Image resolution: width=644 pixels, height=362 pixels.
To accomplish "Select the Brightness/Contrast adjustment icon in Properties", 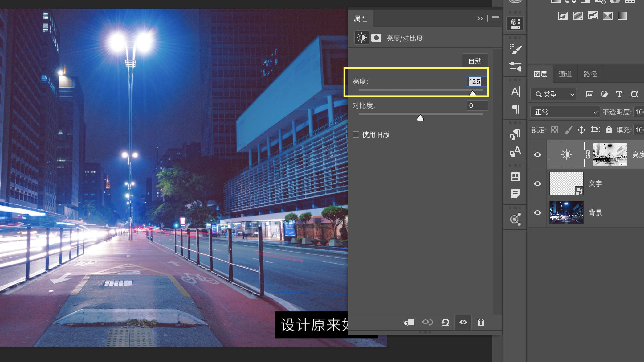I will (361, 38).
